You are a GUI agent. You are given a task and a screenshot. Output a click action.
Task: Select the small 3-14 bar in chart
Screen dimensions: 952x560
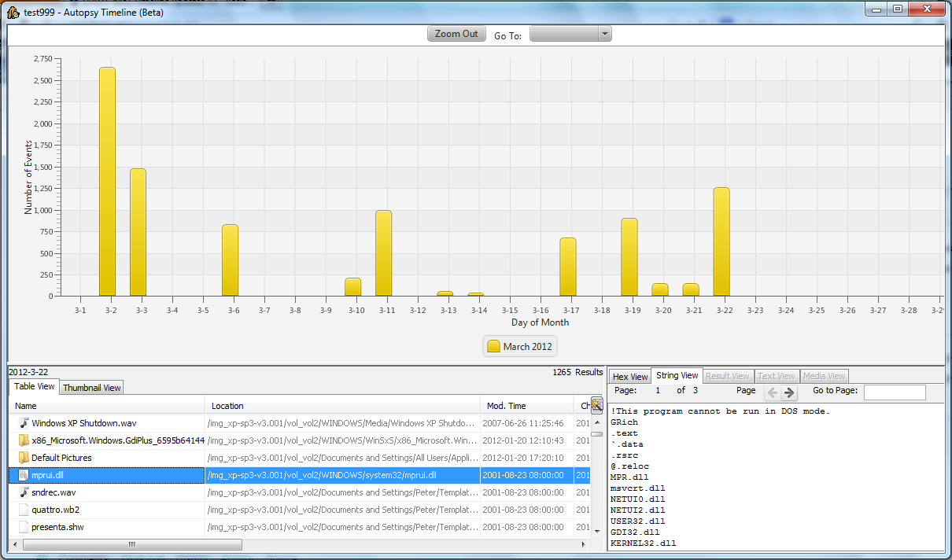476,294
